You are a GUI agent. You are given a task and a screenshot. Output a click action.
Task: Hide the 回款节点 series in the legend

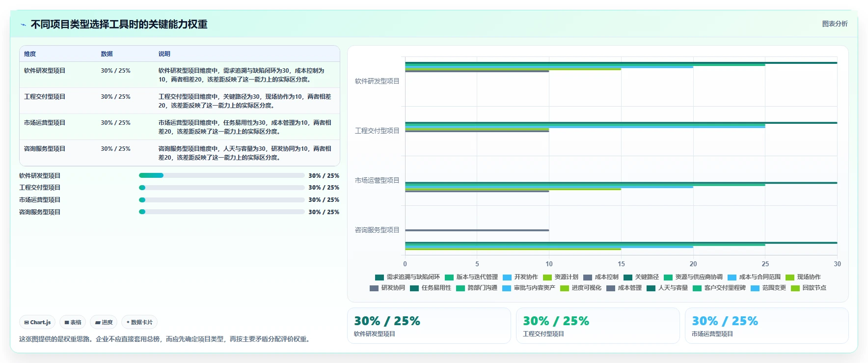[x=809, y=288]
